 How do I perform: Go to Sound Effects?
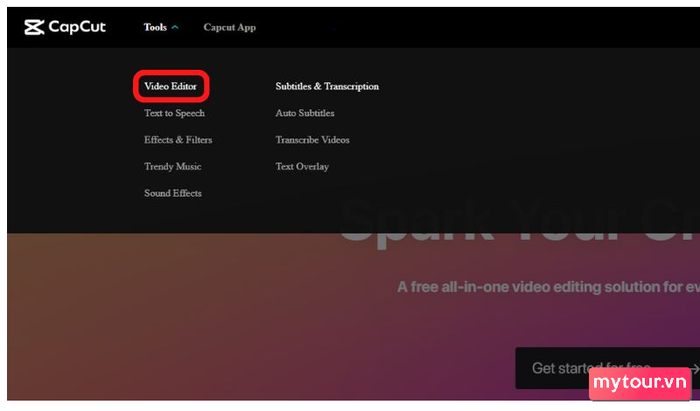173,193
